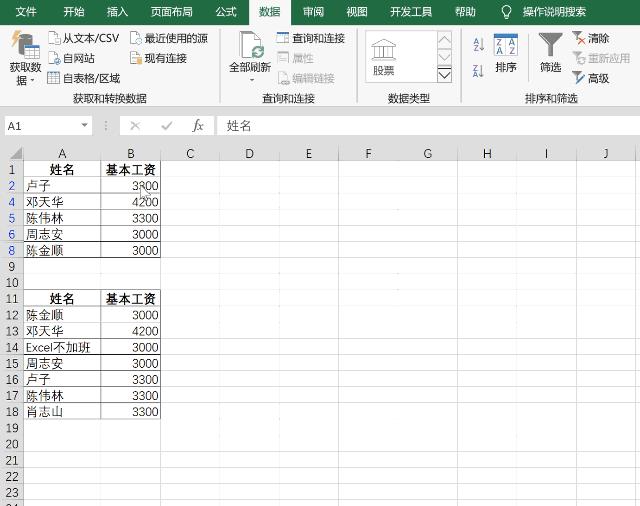Select column B header
This screenshot has height=506, width=640.
coord(131,153)
